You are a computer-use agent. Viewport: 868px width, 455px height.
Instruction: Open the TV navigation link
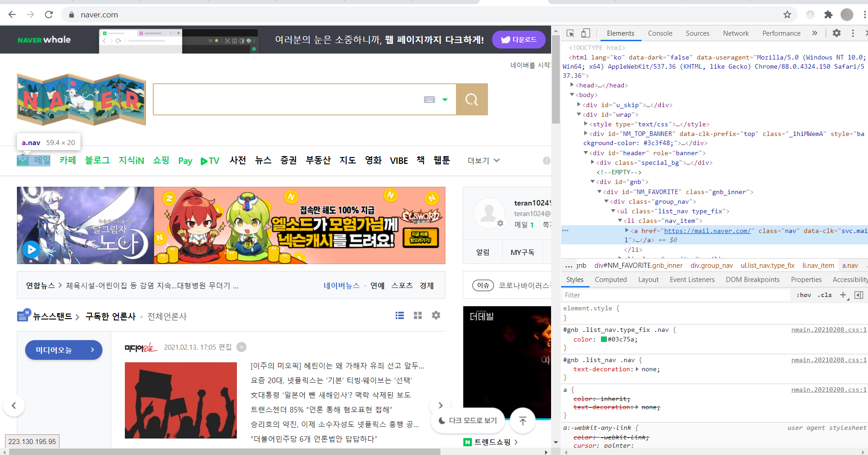[x=210, y=161]
